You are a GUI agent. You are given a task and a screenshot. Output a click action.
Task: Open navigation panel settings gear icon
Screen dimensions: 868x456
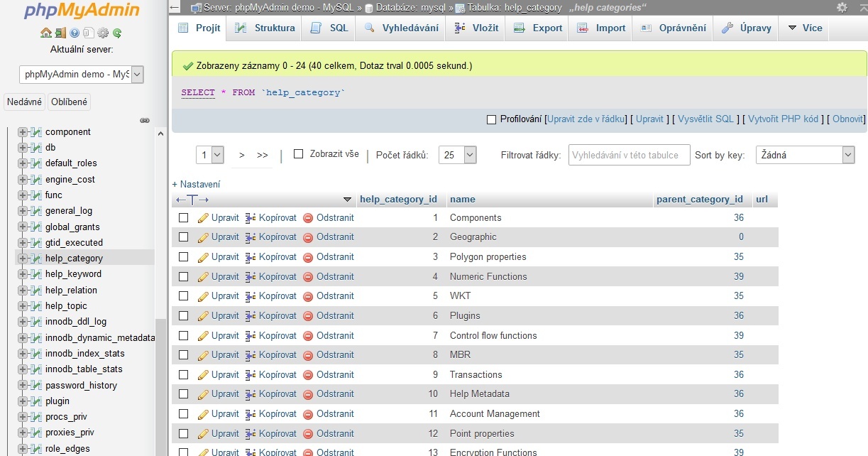pyautogui.click(x=103, y=33)
